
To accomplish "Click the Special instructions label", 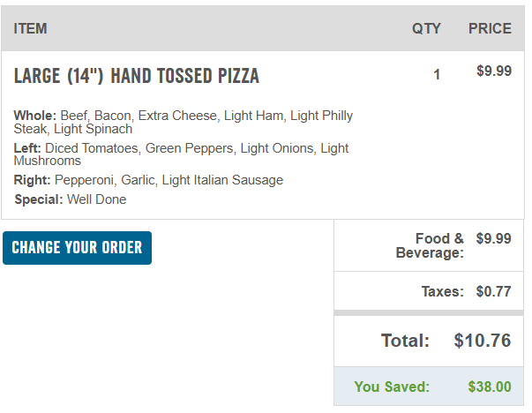I will pos(39,199).
